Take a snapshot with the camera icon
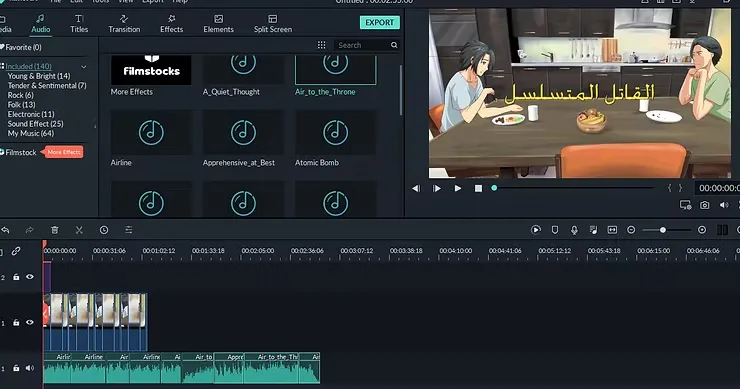Image resolution: width=740 pixels, height=389 pixels. (705, 205)
